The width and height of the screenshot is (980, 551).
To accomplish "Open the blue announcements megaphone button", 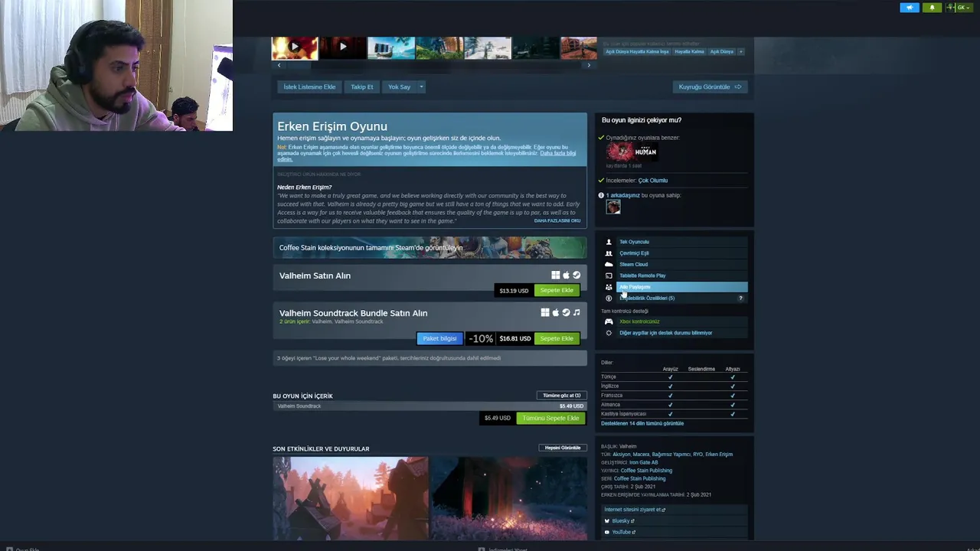I will [910, 8].
